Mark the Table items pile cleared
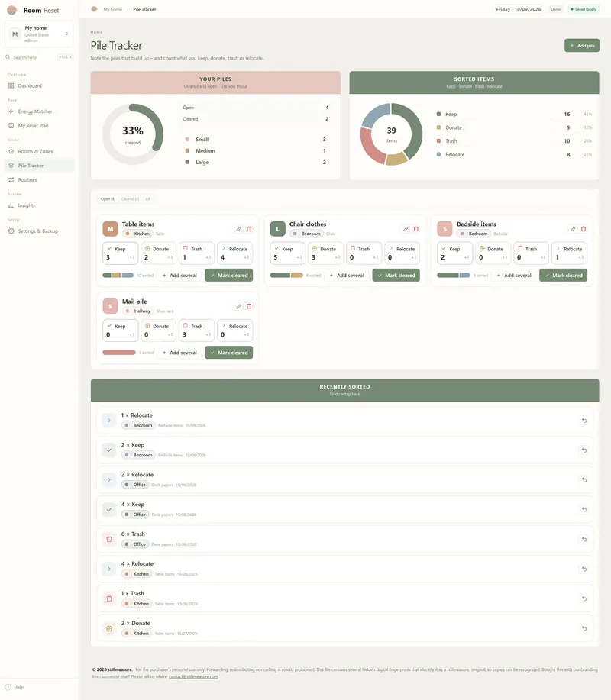Viewport: 611px width, 700px height. click(x=228, y=276)
